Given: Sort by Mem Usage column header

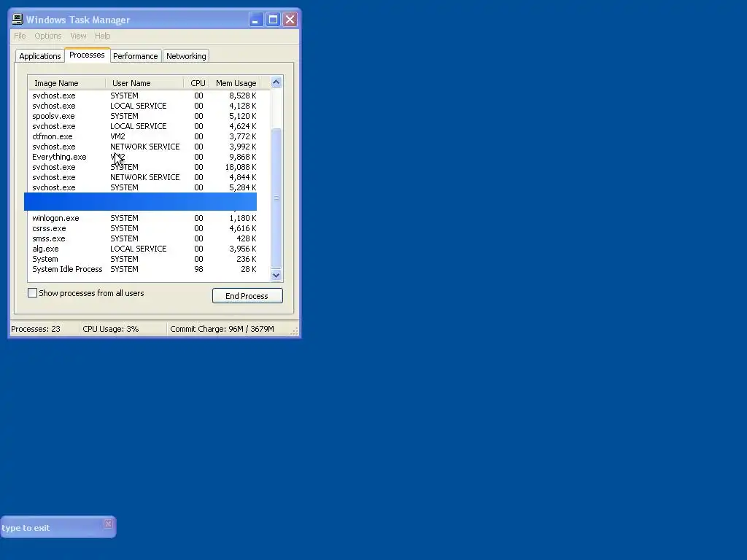Looking at the screenshot, I should (x=236, y=83).
